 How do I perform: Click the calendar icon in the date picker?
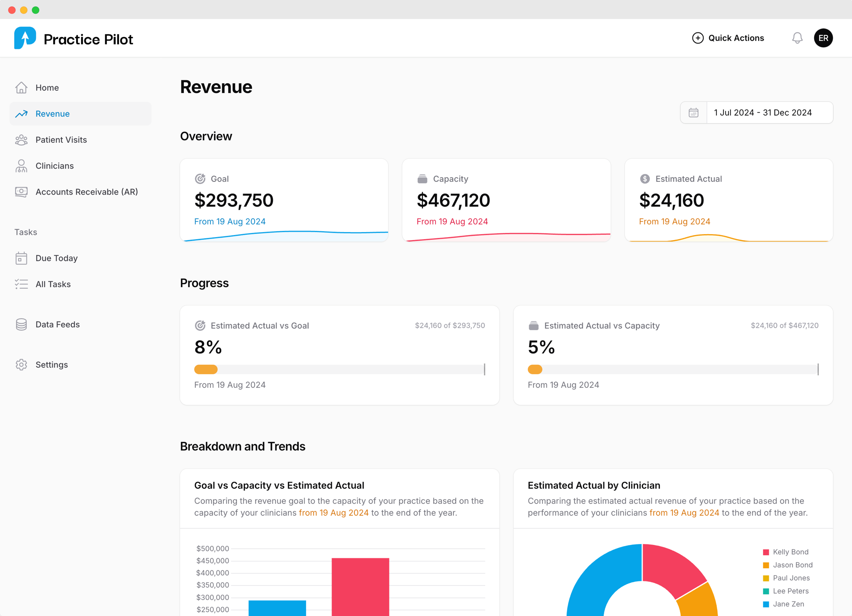(693, 113)
